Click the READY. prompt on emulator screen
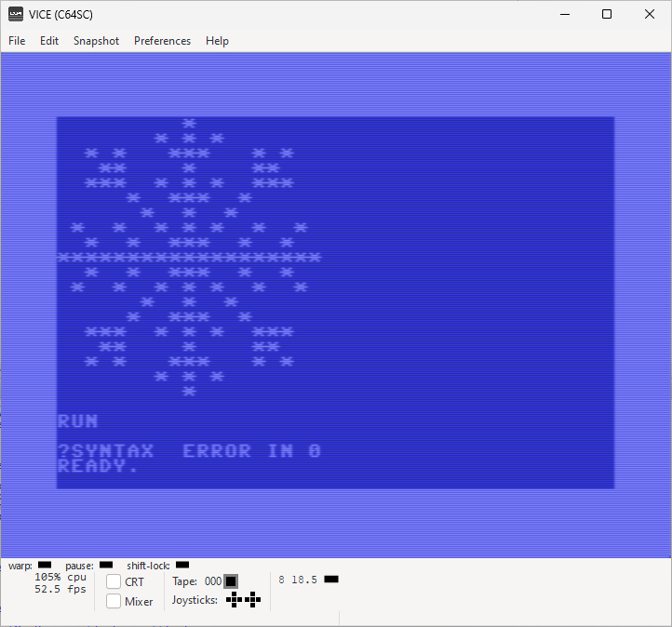 click(x=98, y=466)
